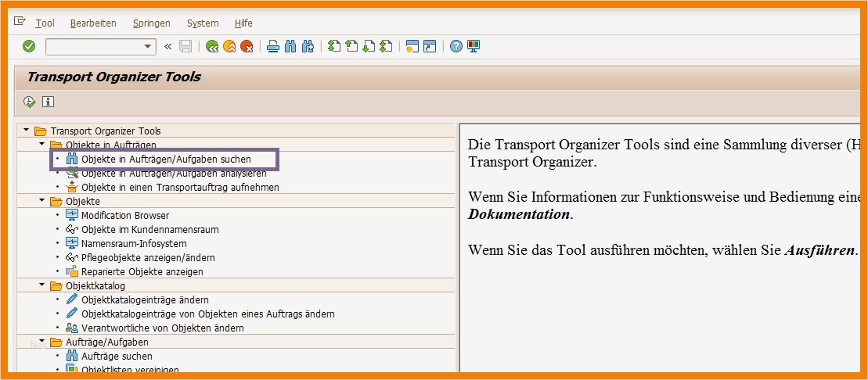Go to Next Page icon
Screen dimensions: 868x380
[x=369, y=46]
